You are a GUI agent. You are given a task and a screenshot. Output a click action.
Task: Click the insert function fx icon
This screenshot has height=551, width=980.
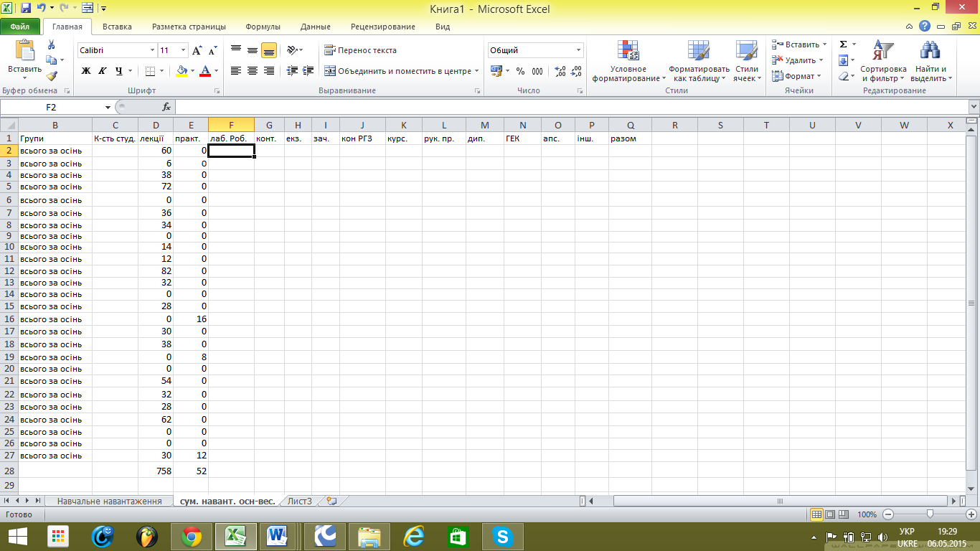pyautogui.click(x=166, y=107)
